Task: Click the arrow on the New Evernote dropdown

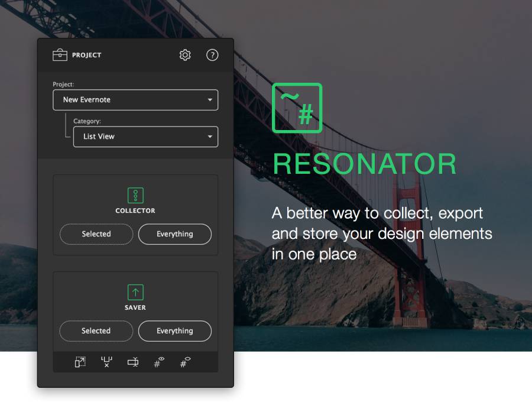Action: [210, 100]
